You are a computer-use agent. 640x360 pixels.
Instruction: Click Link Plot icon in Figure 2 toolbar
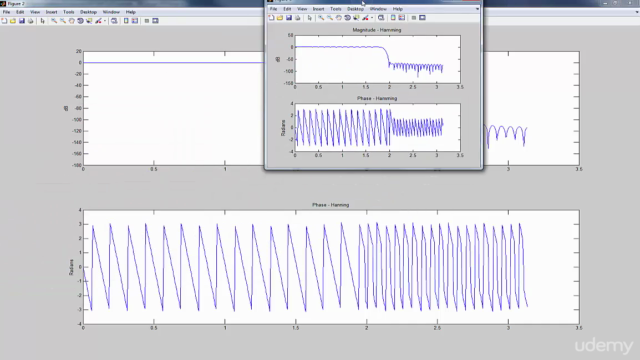click(114, 21)
